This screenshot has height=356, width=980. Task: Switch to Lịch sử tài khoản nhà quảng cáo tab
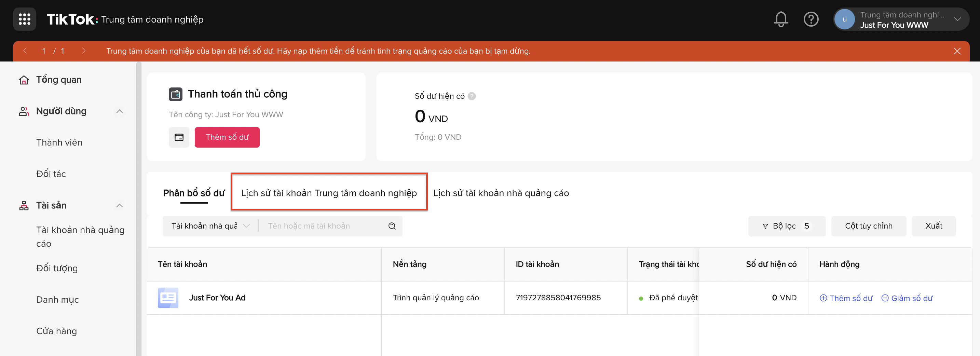(x=501, y=193)
